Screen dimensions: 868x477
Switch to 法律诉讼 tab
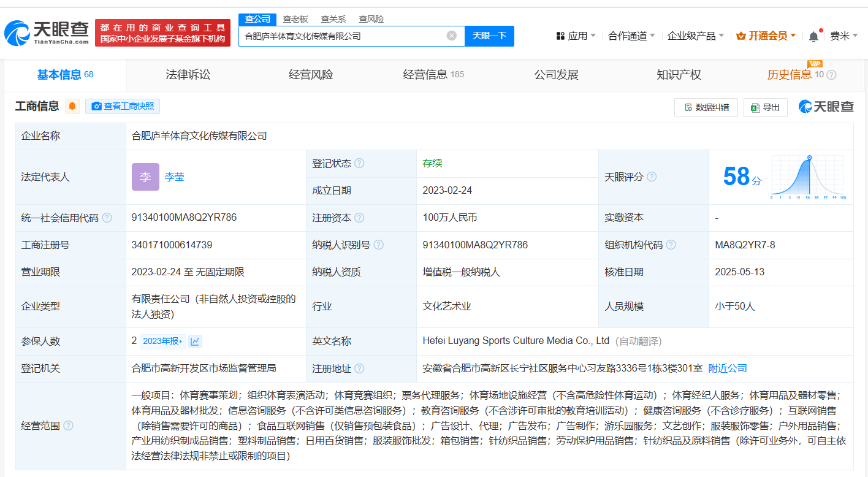[x=188, y=75]
